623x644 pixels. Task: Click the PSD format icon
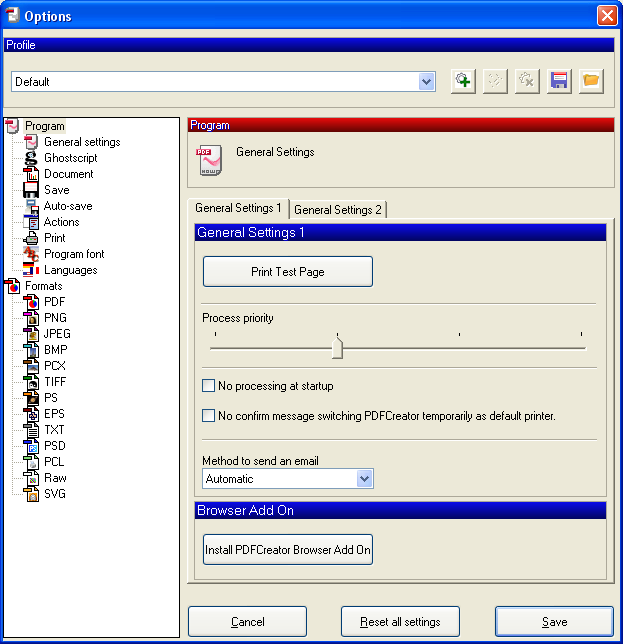[31, 446]
